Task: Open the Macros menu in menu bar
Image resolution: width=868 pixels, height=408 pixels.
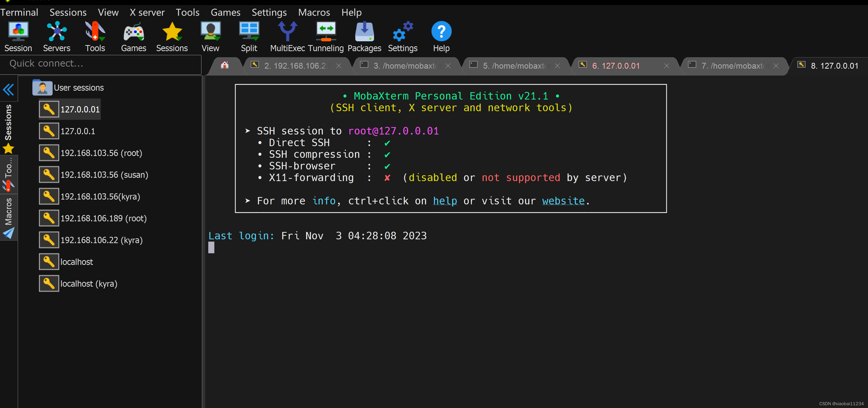Action: coord(314,12)
